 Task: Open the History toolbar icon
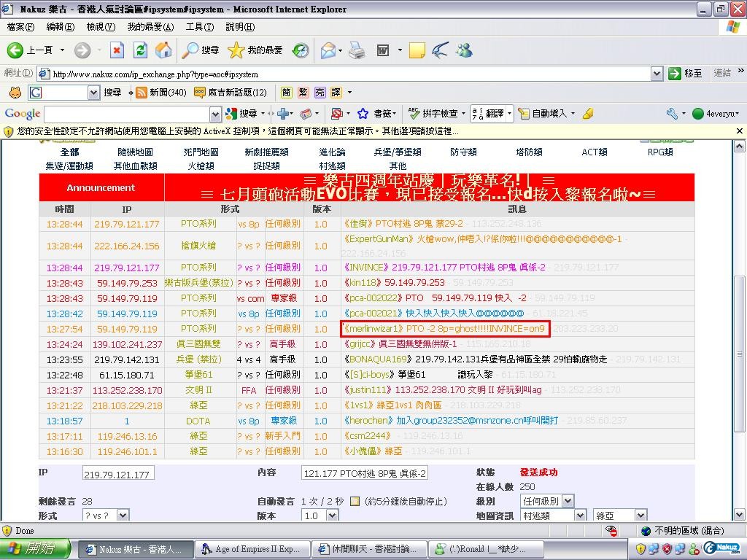point(301,50)
